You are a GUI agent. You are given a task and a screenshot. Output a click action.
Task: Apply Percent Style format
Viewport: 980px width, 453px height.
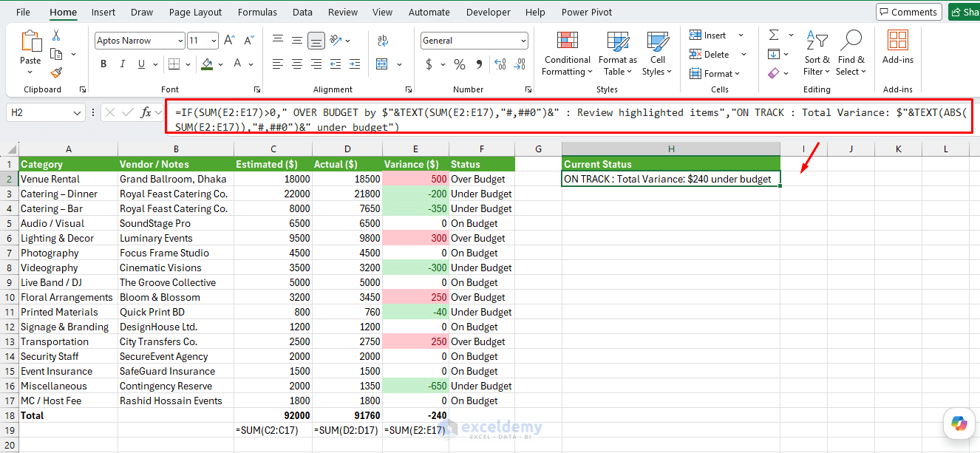pos(460,64)
